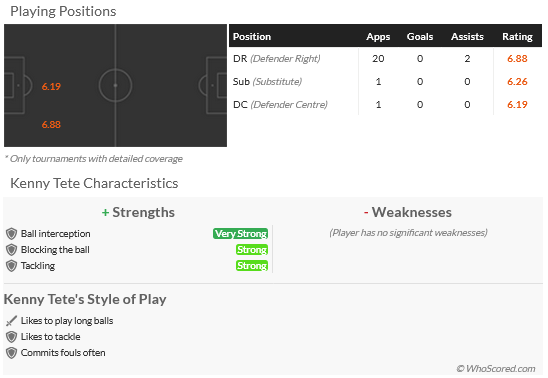Viewport: 548px width, 378px height.
Task: Click the sword icon beside Likes to play long balls
Action: 12,321
